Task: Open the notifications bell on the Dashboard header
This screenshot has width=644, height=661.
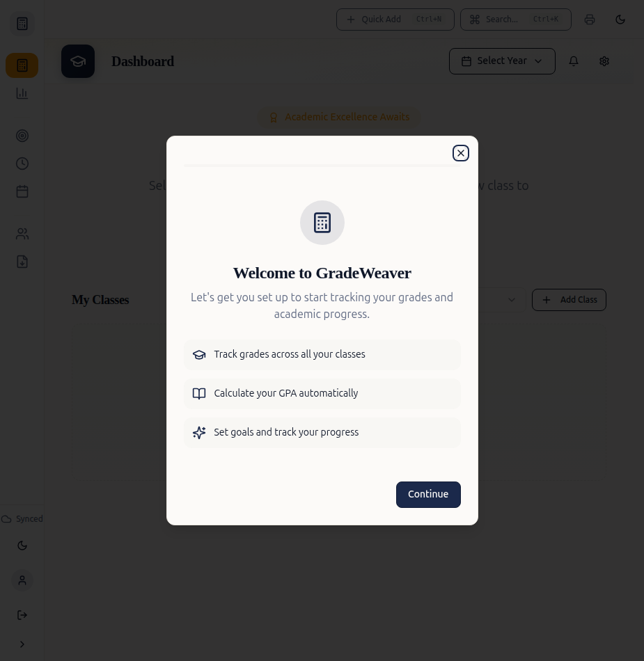Action: click(574, 61)
